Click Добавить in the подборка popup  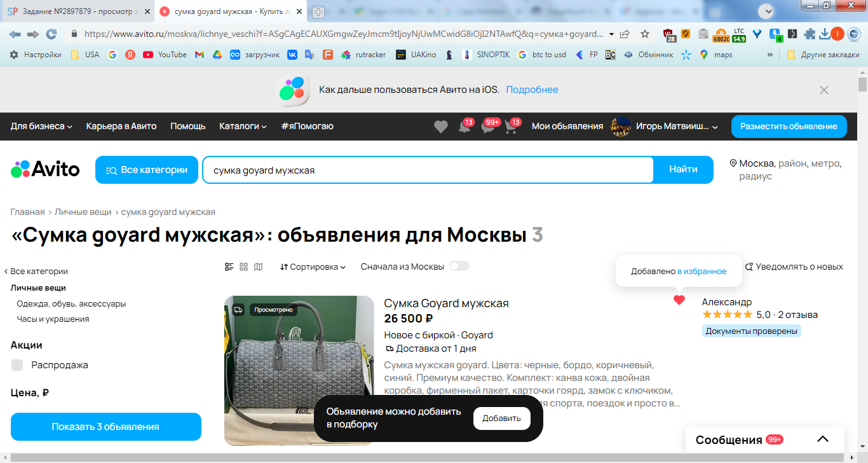(x=502, y=418)
